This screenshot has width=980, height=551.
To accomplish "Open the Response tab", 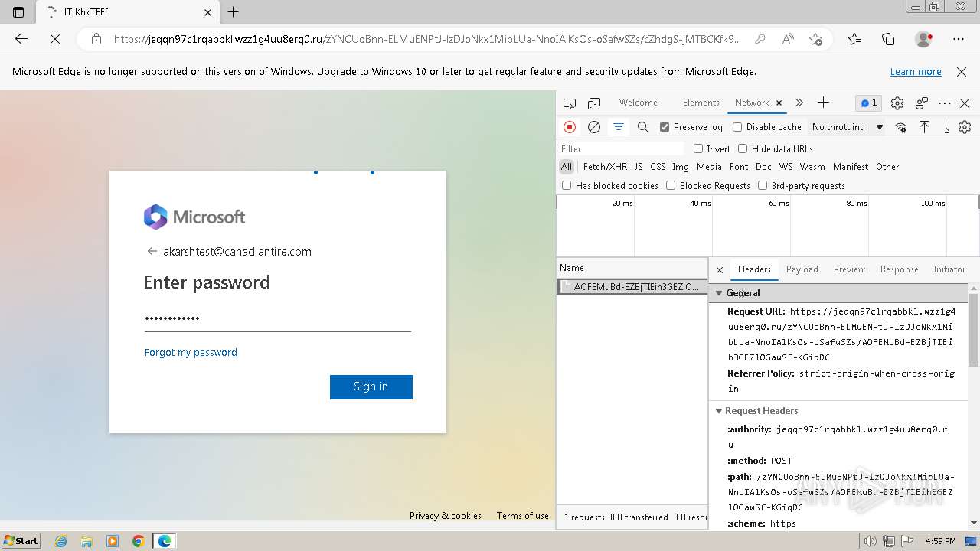I will [x=899, y=269].
